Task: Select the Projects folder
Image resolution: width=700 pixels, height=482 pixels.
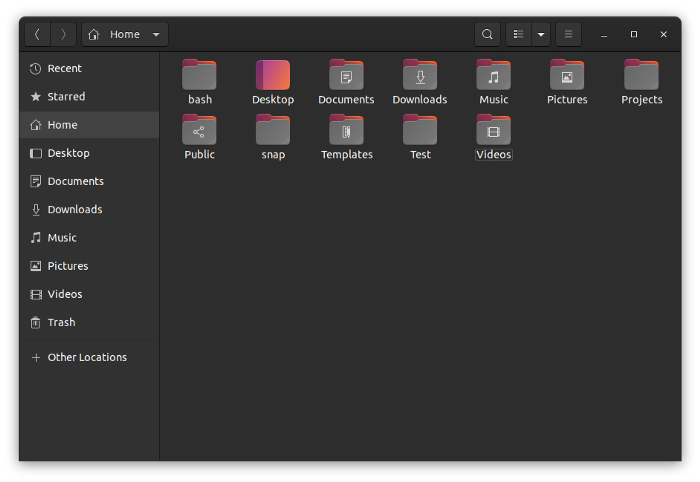Action: (x=641, y=75)
